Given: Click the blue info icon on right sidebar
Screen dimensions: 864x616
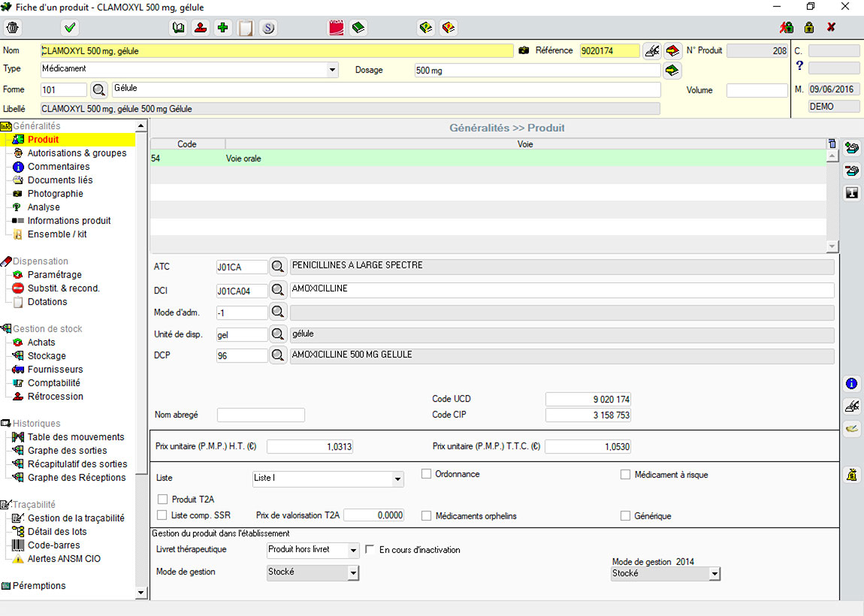Looking at the screenshot, I should point(851,384).
